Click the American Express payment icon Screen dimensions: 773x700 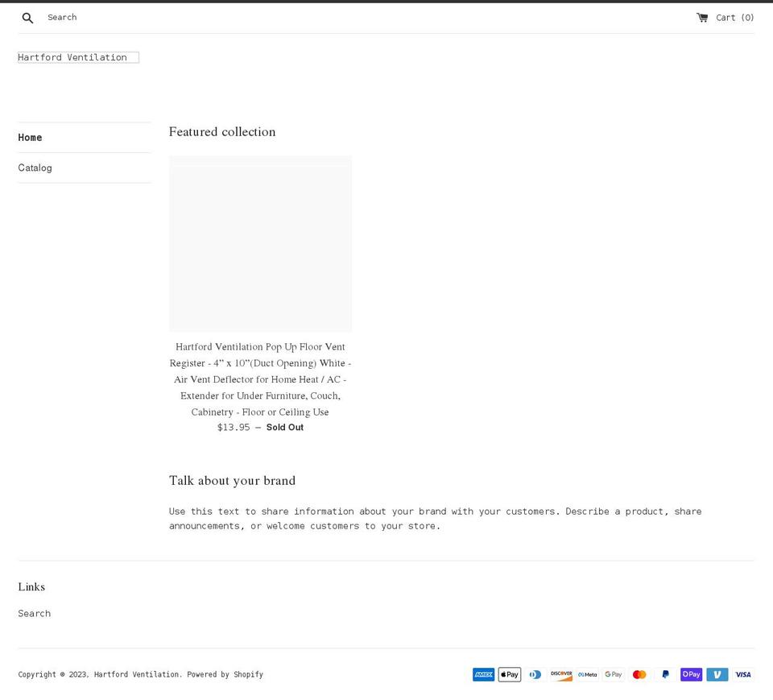coord(483,674)
